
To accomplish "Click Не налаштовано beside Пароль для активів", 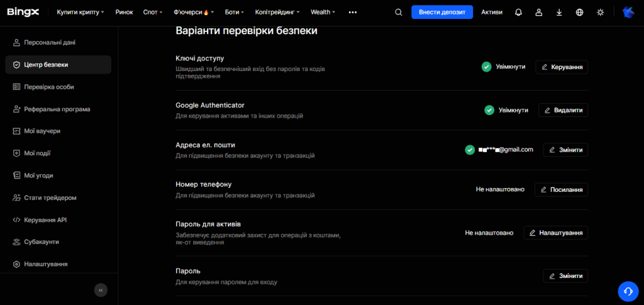I will (489, 233).
